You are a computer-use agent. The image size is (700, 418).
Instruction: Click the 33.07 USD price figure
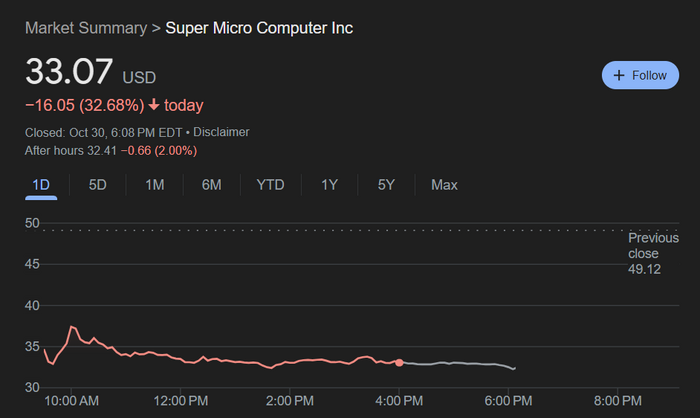coord(91,71)
